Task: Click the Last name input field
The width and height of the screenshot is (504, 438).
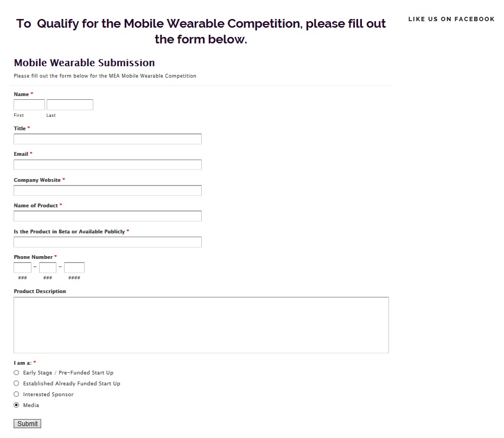Action: [x=70, y=105]
